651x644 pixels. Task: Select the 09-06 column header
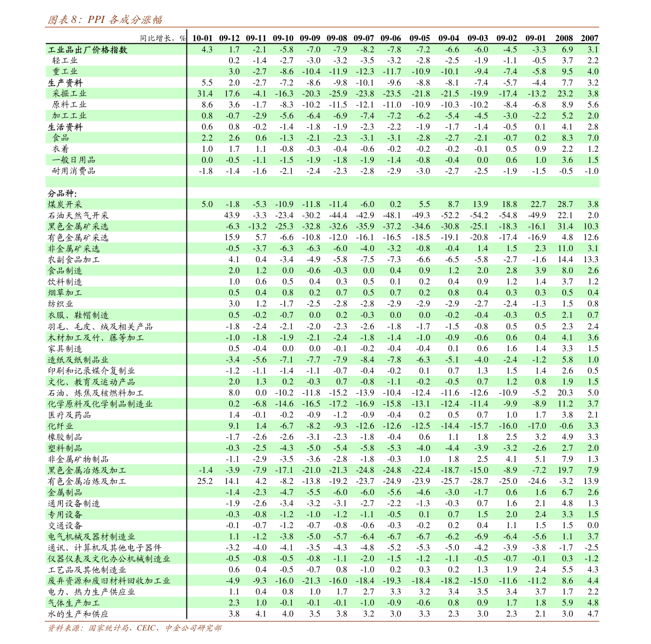pyautogui.click(x=390, y=38)
